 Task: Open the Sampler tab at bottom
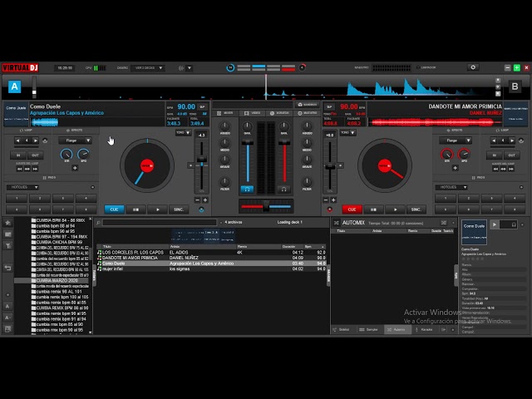click(x=368, y=329)
